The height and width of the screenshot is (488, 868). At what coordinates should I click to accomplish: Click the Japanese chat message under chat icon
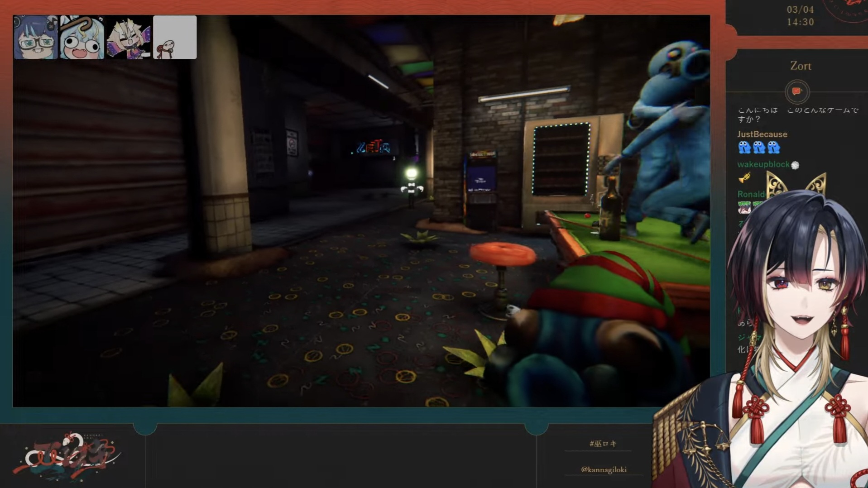point(797,115)
